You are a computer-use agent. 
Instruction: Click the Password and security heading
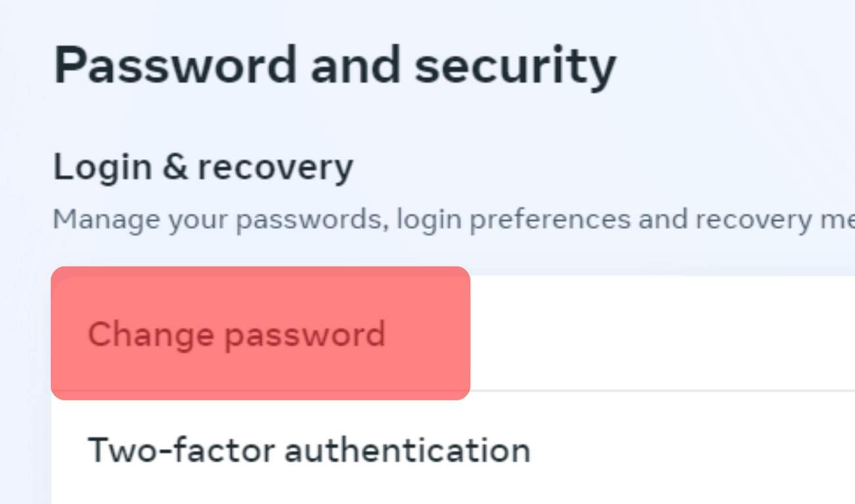334,66
